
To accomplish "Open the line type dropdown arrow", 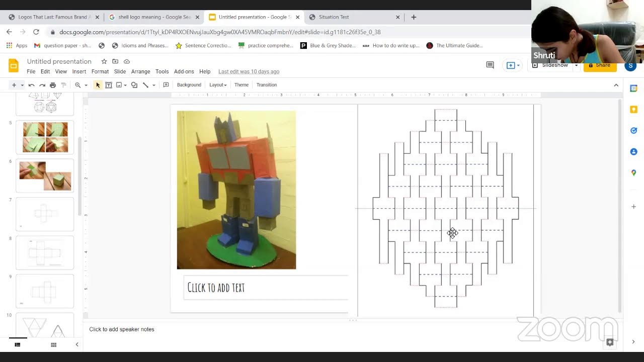I will (x=154, y=85).
